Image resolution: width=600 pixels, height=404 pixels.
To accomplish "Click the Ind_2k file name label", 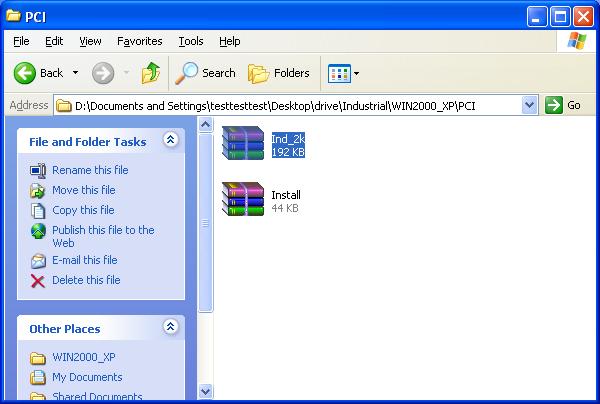I will 288,139.
